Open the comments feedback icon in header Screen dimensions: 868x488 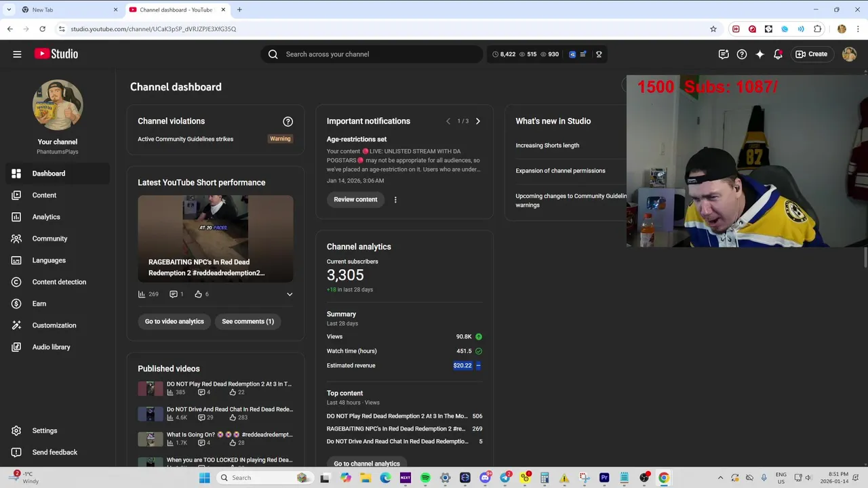click(724, 54)
